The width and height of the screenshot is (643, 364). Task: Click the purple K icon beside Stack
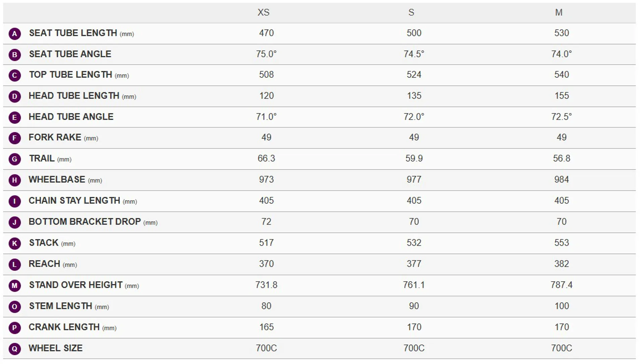[15, 243]
